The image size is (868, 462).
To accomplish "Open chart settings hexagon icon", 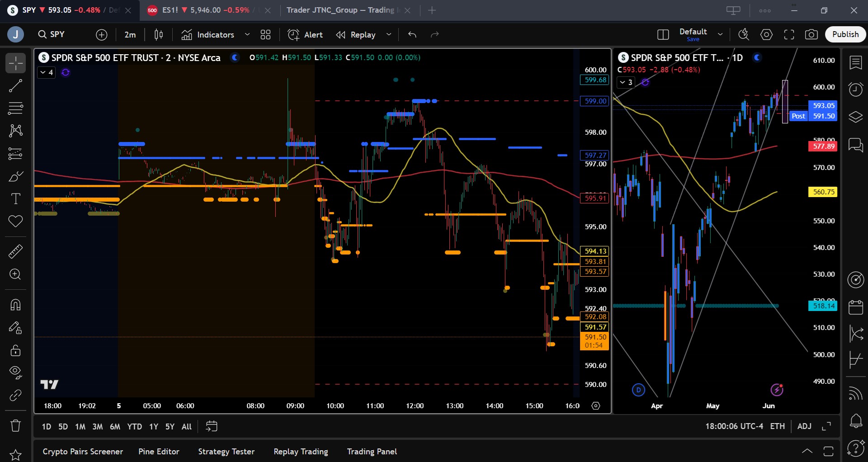I will point(767,34).
